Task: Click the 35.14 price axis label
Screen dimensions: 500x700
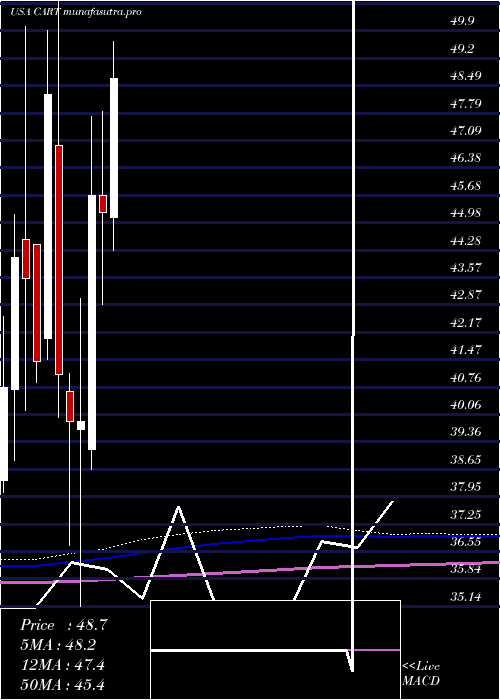Action: point(466,596)
